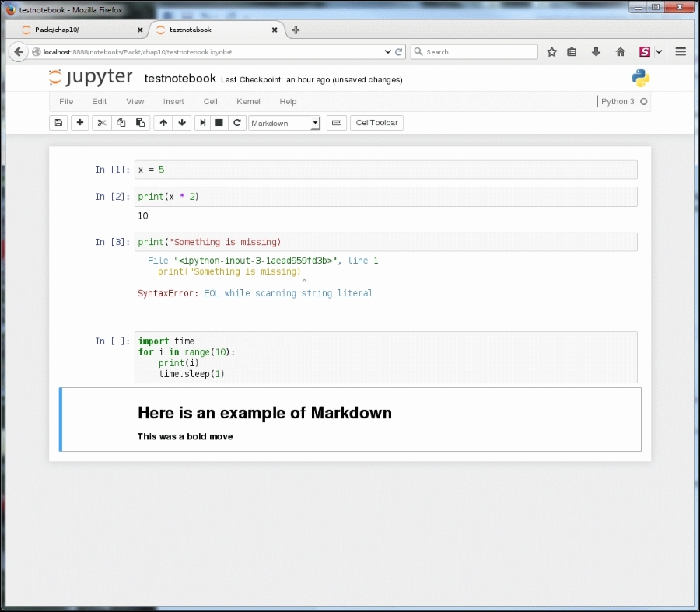Save the notebook with the save icon
The width and height of the screenshot is (700, 612).
[58, 122]
